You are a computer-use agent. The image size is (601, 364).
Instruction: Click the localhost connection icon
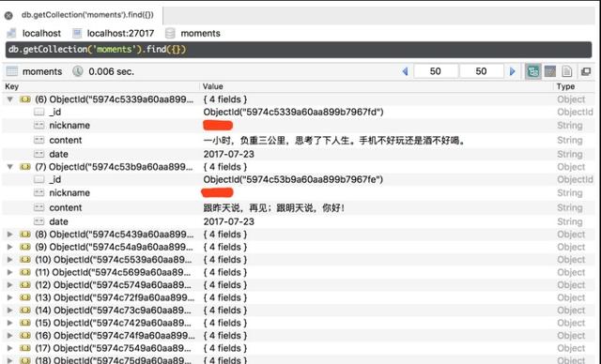[x=11, y=33]
